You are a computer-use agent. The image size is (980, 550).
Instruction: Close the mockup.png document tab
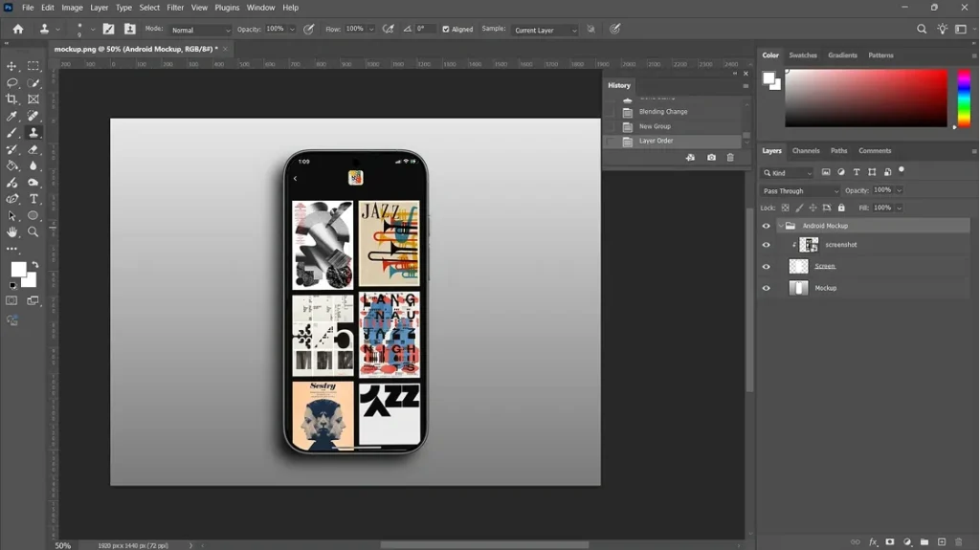225,49
